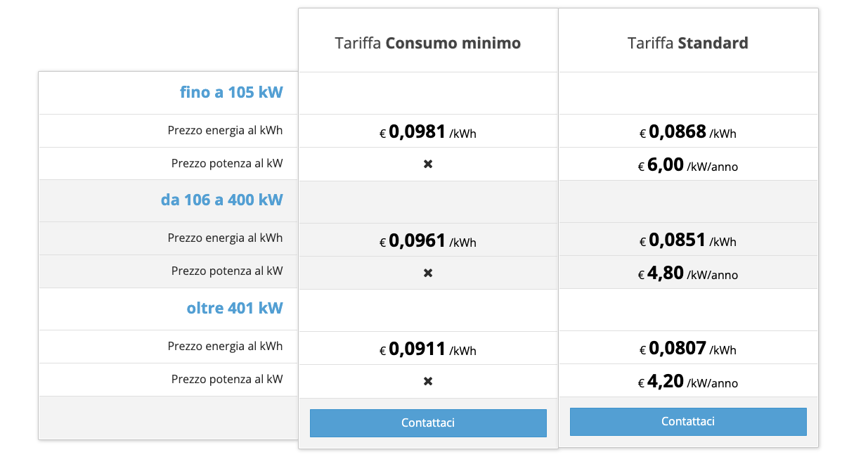Click the X mark in the fino a 105 kW power row
Screen dimensions: 868x464
pyautogui.click(x=428, y=164)
